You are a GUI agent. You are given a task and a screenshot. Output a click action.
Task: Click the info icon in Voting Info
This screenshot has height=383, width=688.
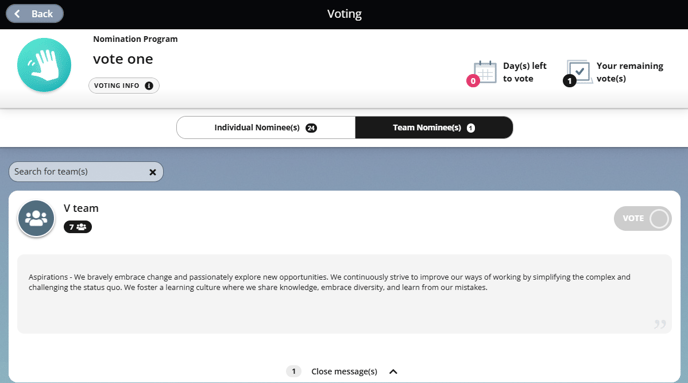point(149,86)
